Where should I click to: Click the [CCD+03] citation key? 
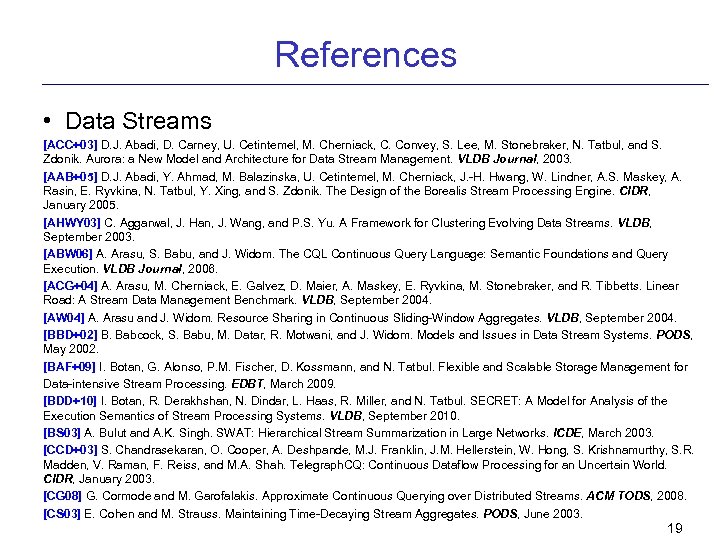70,450
